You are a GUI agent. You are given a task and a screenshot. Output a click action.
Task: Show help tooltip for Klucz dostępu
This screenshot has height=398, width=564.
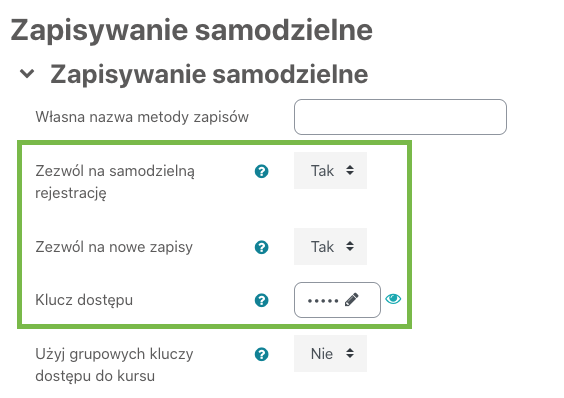tap(261, 300)
